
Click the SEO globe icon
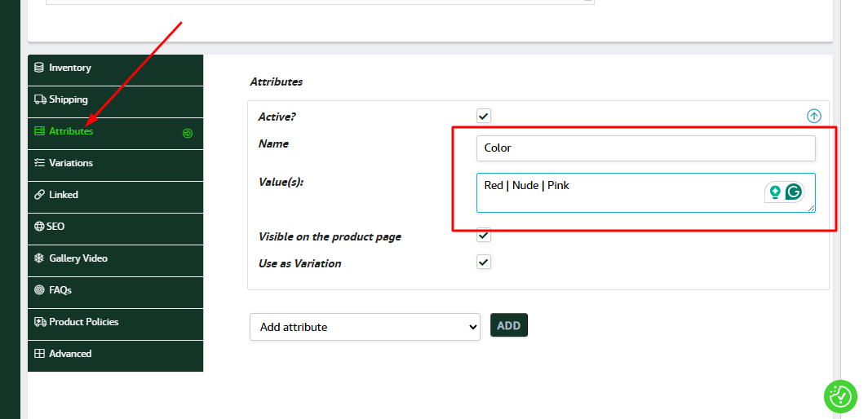coord(39,227)
